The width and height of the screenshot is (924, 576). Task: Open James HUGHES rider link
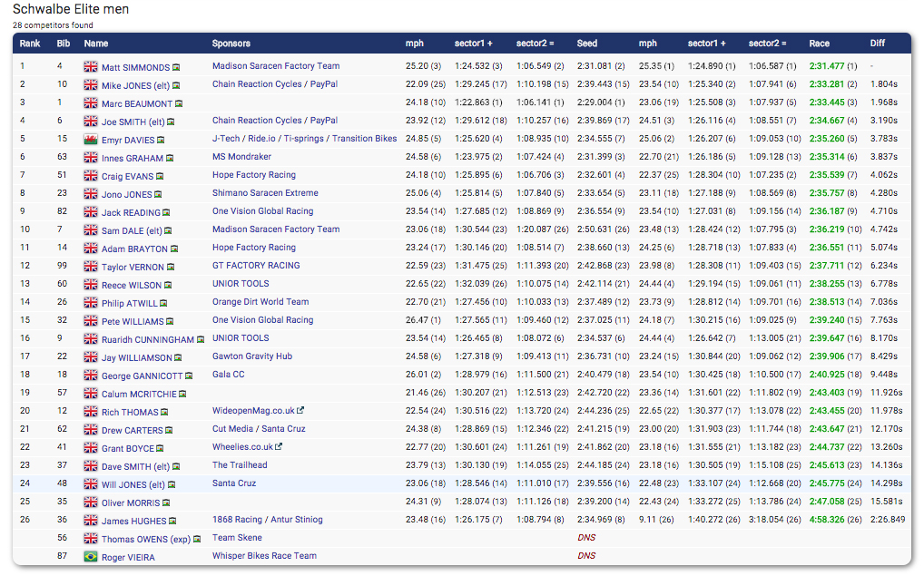click(x=134, y=521)
